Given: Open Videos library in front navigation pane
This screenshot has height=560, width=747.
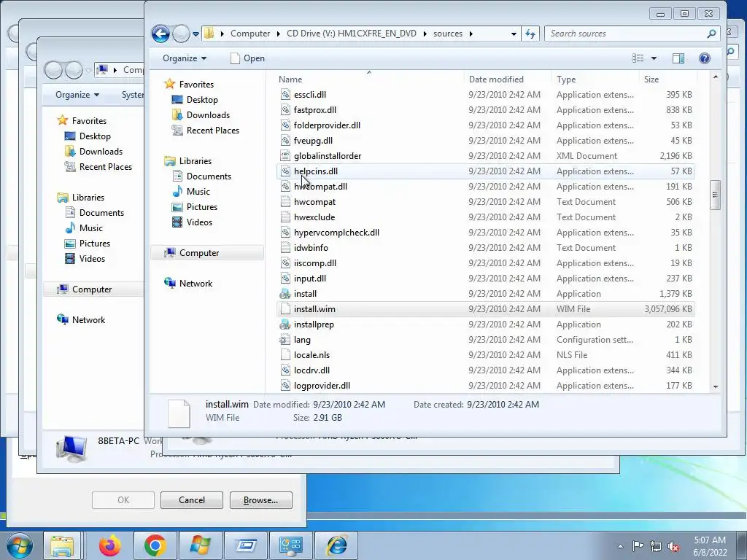Looking at the screenshot, I should pos(199,222).
